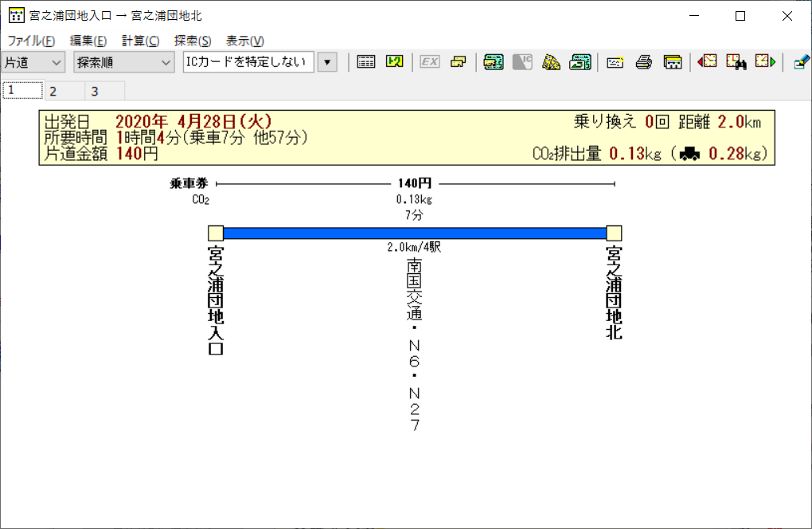
Task: Switch to route tab 3
Action: (104, 91)
